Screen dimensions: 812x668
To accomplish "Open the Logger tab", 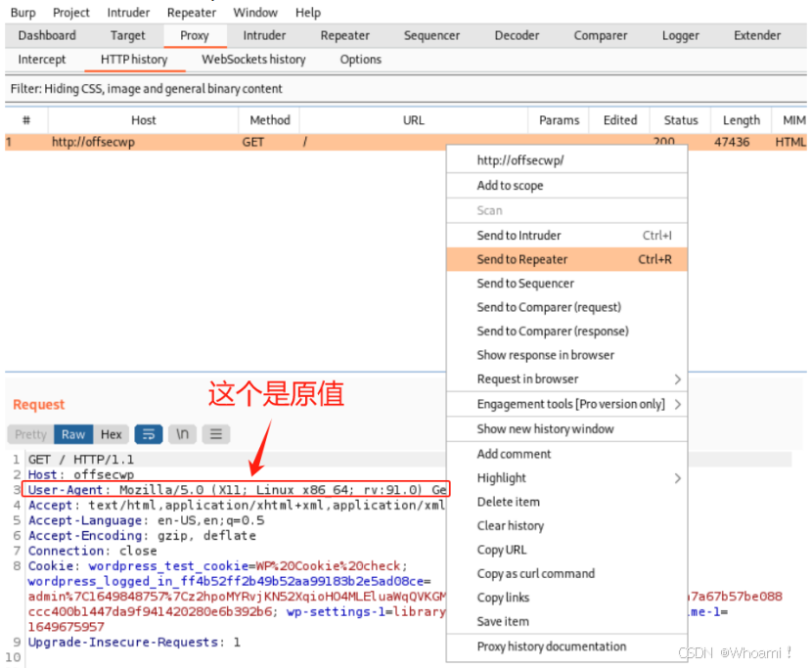I will (681, 35).
